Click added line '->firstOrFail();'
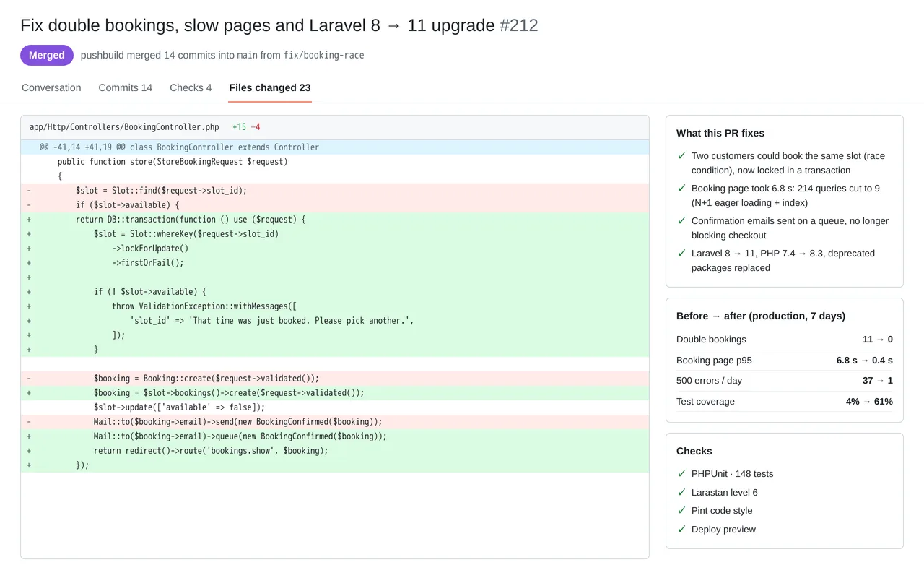This screenshot has height=578, width=924. pos(335,263)
